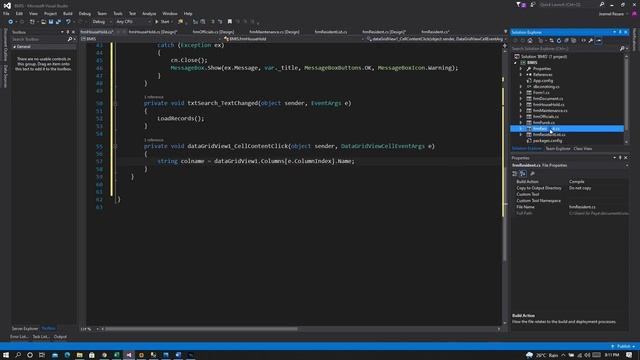Click the Preview Selected Items icon in Solution Explorer

(598, 40)
